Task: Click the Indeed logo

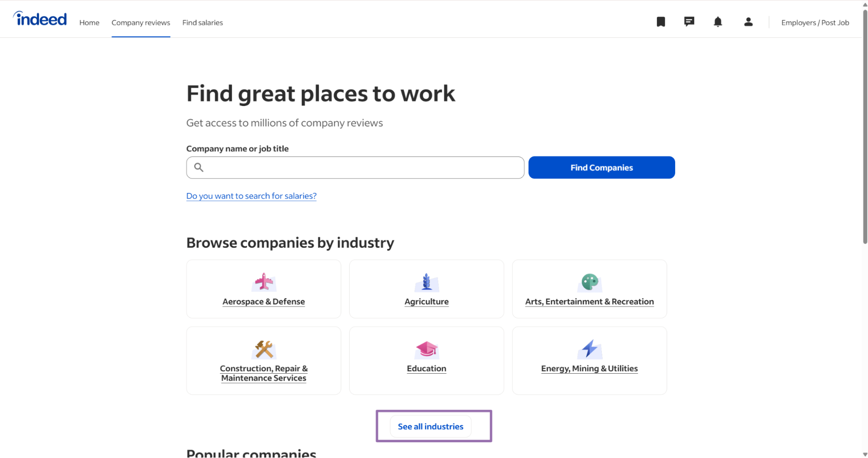Action: point(40,19)
